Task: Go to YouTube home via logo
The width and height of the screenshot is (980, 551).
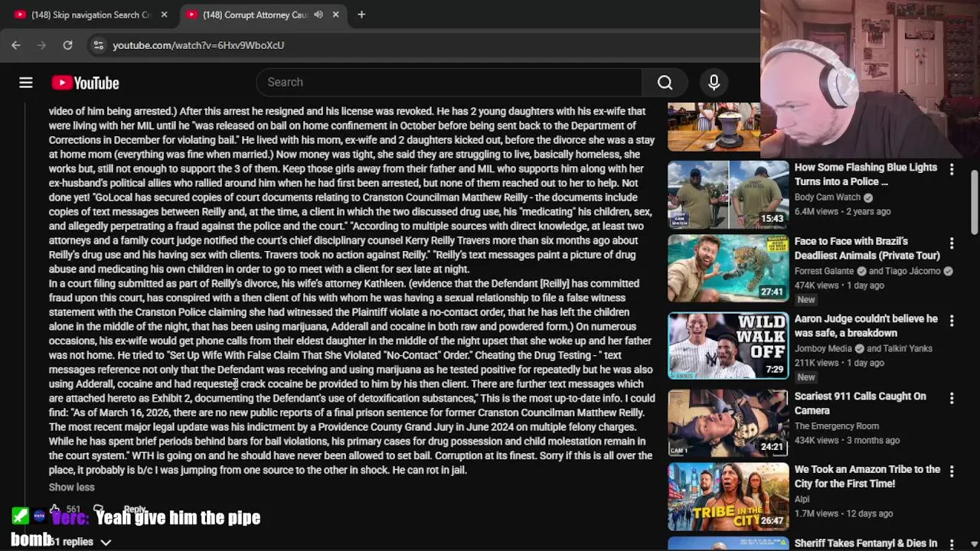Action: pyautogui.click(x=85, y=83)
